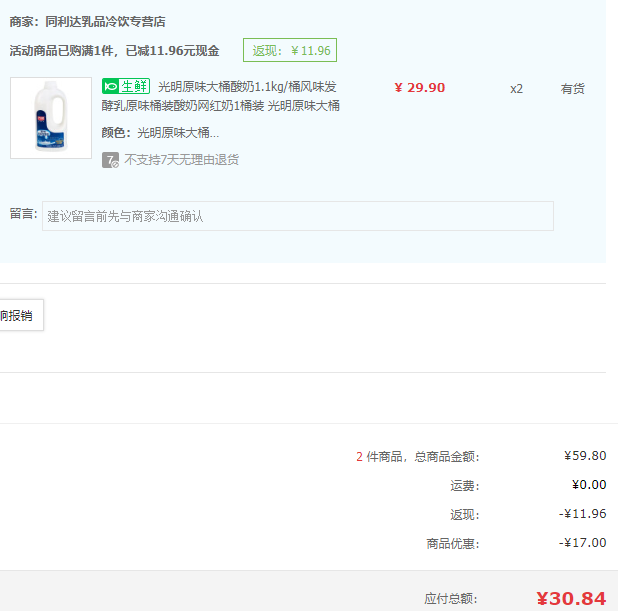Click the 2 件商品，总商品金额 label

pyautogui.click(x=418, y=456)
